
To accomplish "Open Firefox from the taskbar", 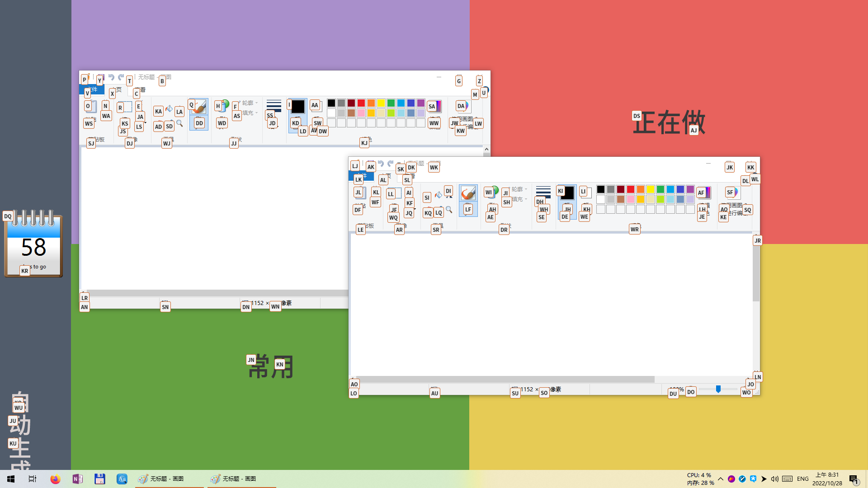I will pos(55,479).
